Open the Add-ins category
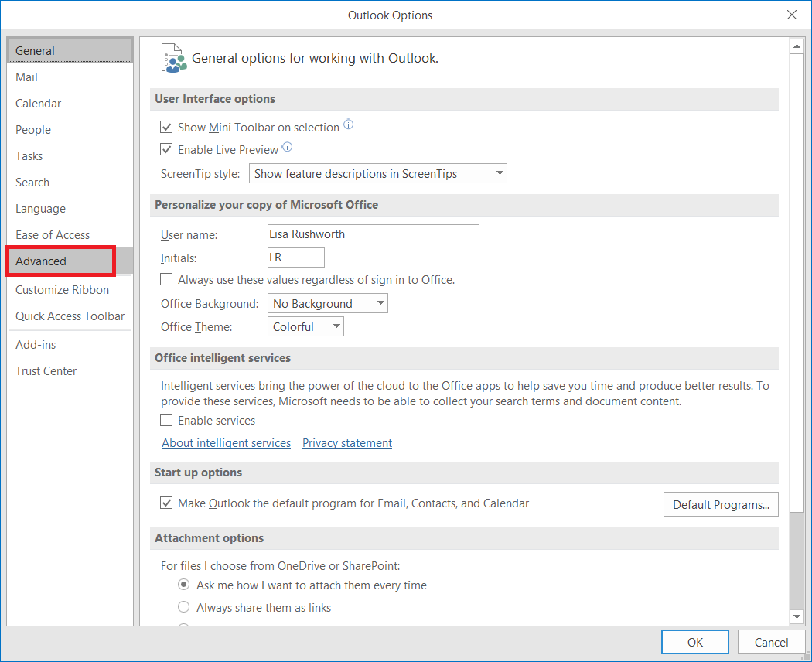The image size is (812, 662). [x=70, y=345]
